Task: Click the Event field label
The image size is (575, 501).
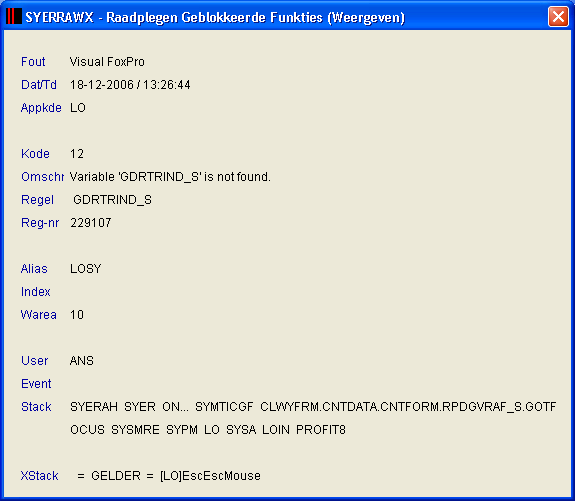Action: pyautogui.click(x=36, y=384)
